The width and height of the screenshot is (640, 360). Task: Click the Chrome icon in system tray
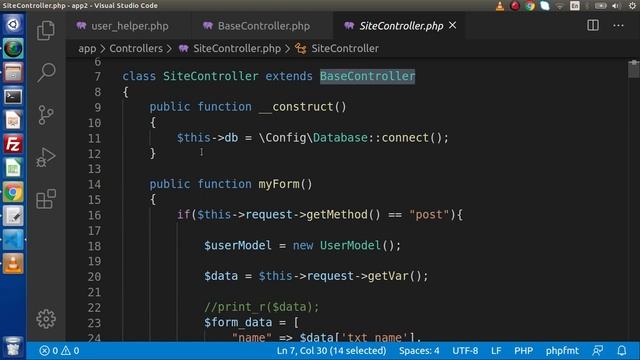click(530, 6)
